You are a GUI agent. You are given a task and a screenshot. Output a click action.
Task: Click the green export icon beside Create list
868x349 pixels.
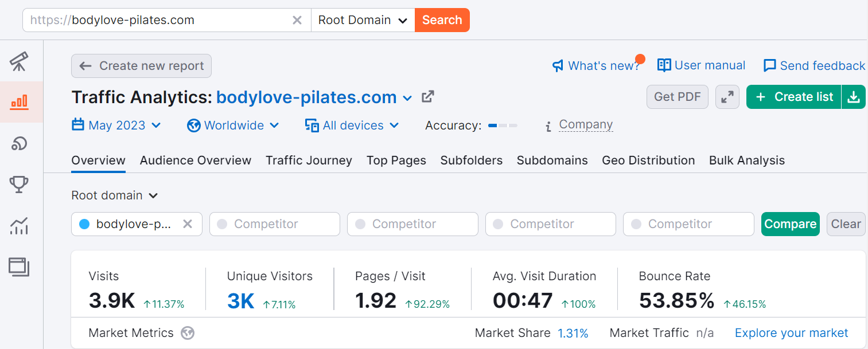point(854,96)
